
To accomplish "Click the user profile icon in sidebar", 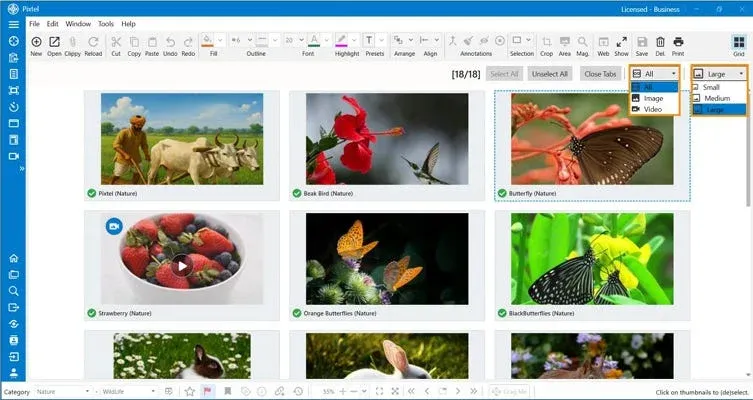I will pyautogui.click(x=13, y=372).
